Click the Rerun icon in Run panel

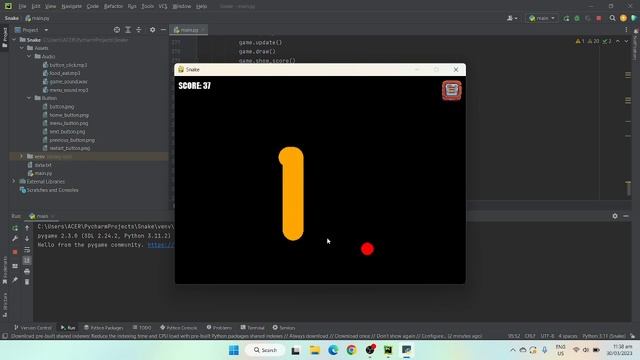(x=15, y=228)
